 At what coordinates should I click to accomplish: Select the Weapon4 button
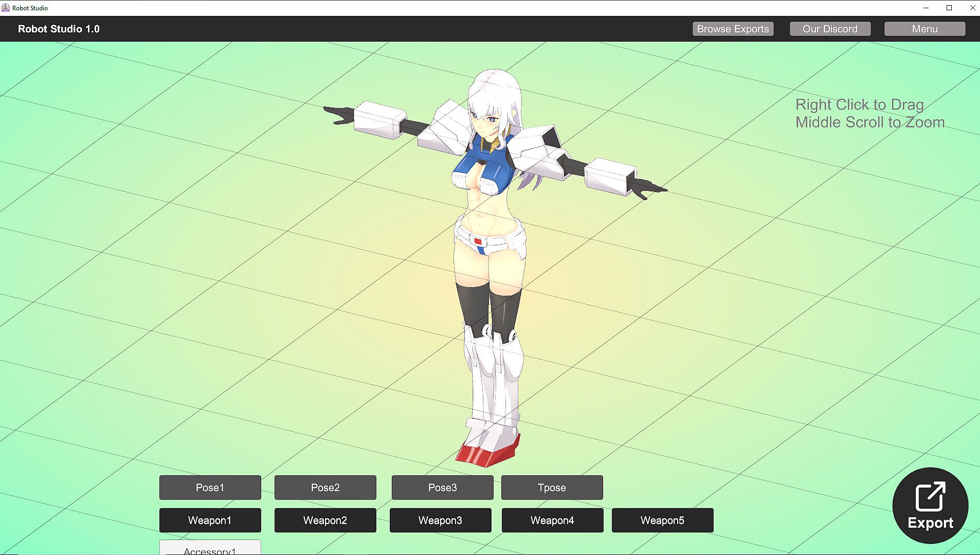tap(553, 521)
